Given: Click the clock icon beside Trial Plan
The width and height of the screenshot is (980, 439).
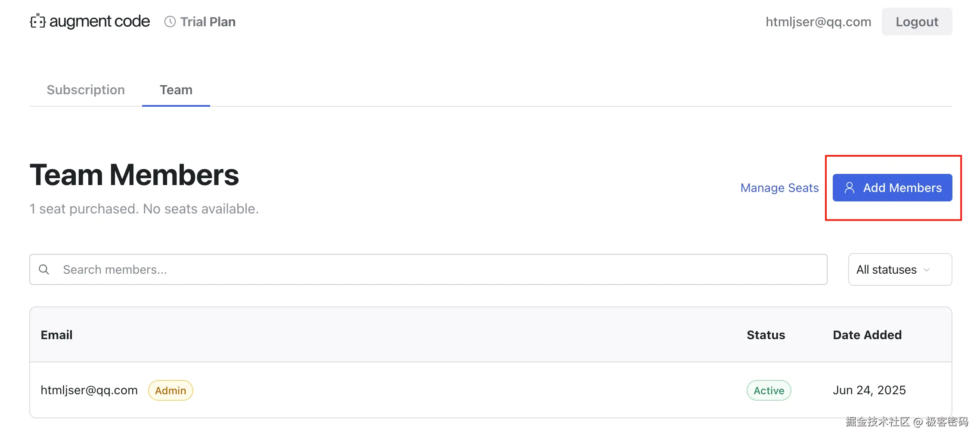Looking at the screenshot, I should tap(170, 22).
